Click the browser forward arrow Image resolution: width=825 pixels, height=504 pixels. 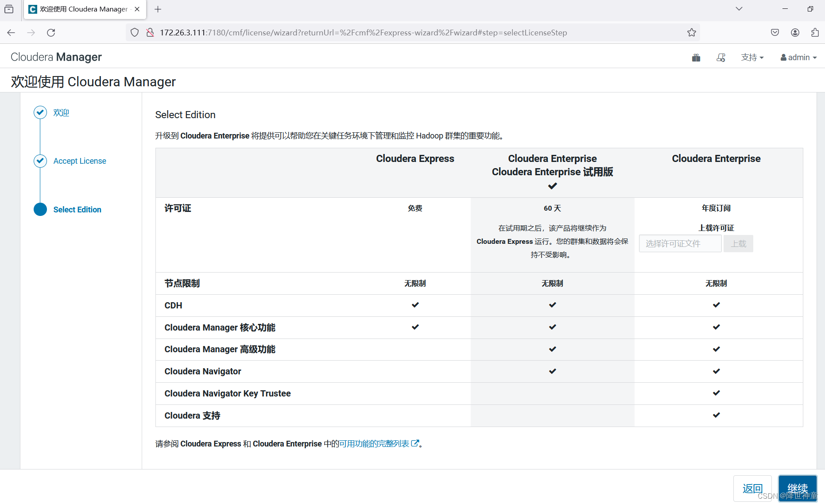click(x=31, y=32)
